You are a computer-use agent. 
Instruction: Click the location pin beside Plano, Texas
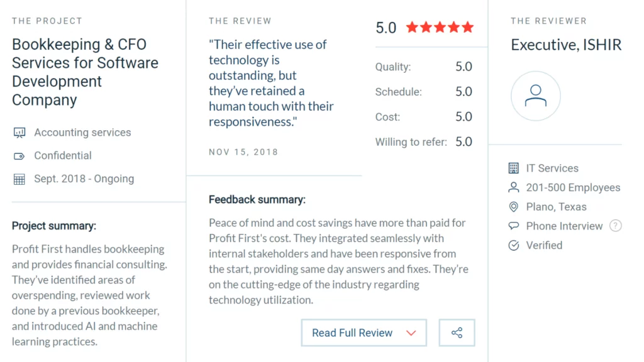[x=514, y=207]
